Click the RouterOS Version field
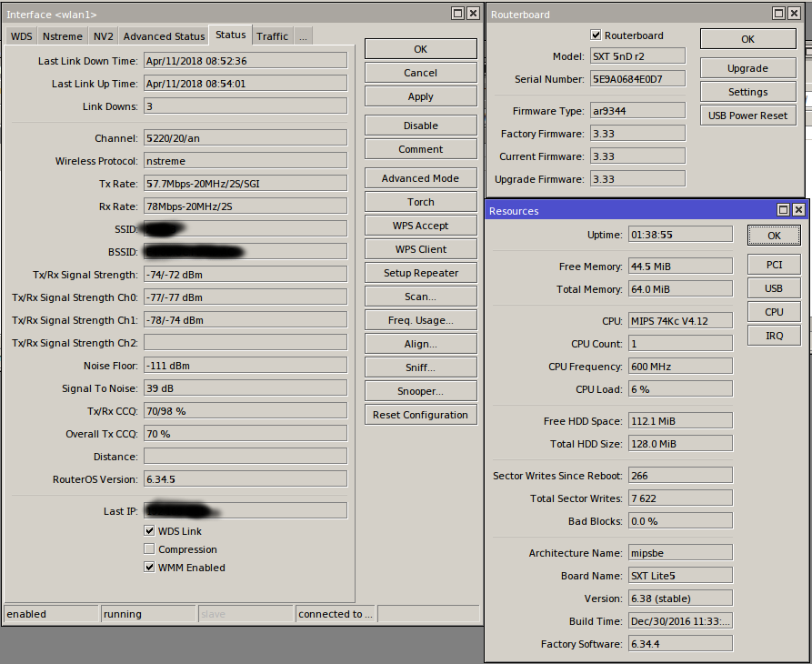The width and height of the screenshot is (812, 664). pyautogui.click(x=246, y=479)
